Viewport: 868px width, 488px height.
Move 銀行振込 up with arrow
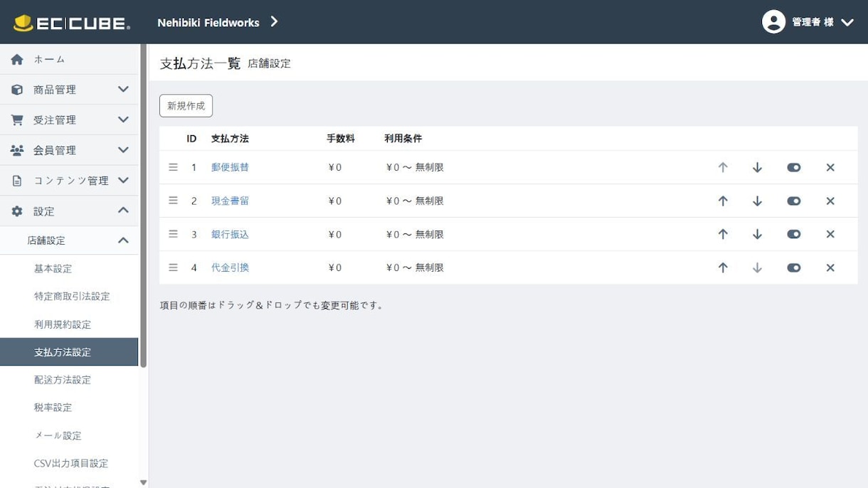[723, 235]
